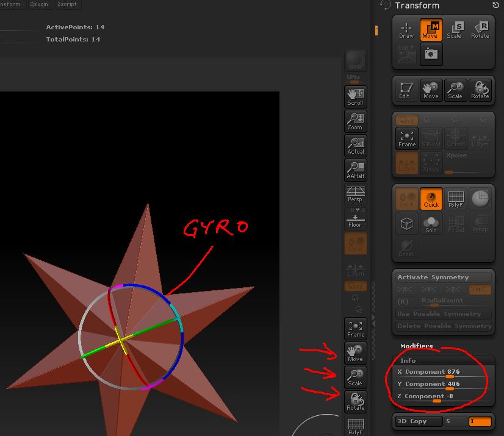Image resolution: width=504 pixels, height=436 pixels.
Task: Click the S.Pivot icon in Transform palette
Action: point(431,138)
